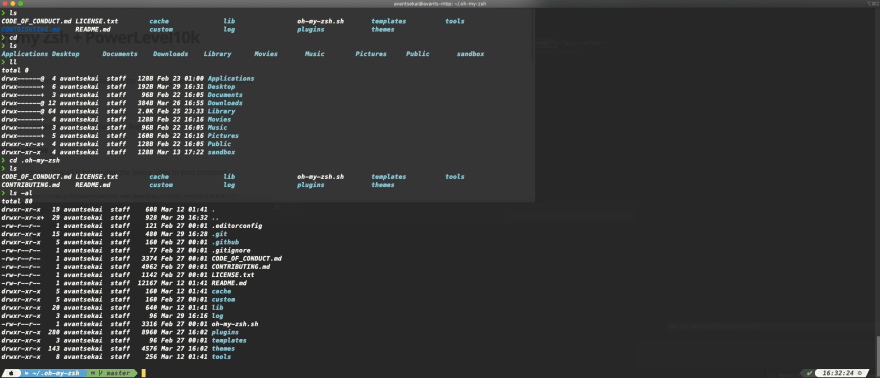This screenshot has height=378, width=880.
Task: Click the 3374 size of CODE_OF_CONDUCT.md
Action: pyautogui.click(x=150, y=259)
